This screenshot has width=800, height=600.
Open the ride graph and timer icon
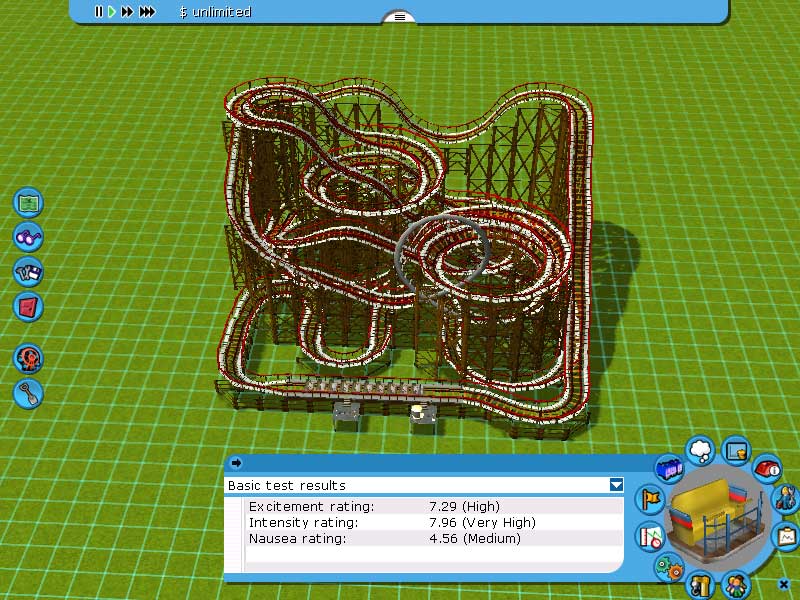651,537
